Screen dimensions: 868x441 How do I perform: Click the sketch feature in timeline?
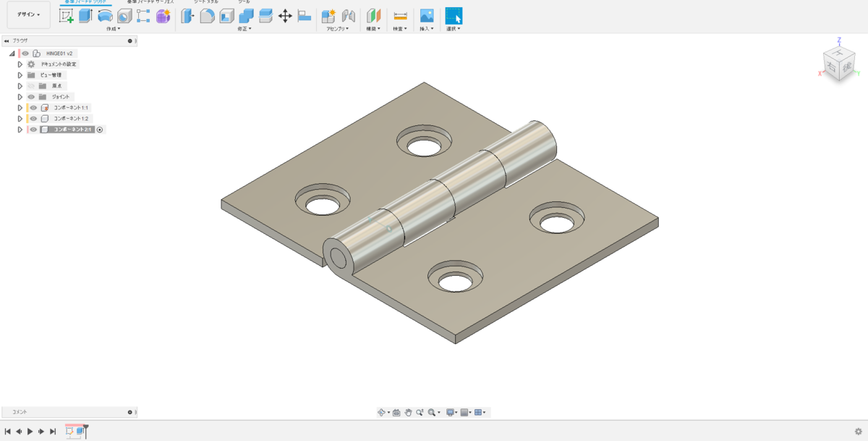(70, 431)
